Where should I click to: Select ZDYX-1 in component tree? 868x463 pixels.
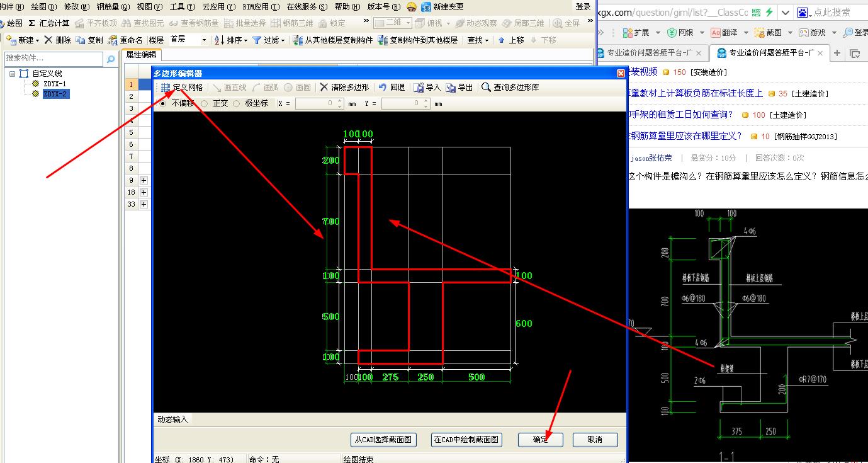55,84
